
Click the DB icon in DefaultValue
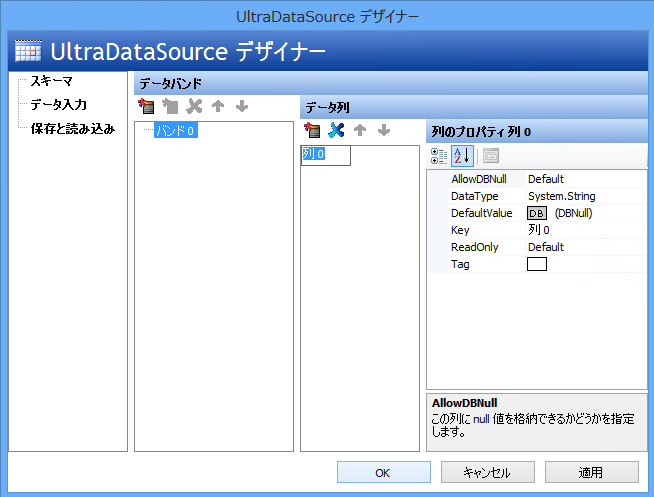coord(537,213)
